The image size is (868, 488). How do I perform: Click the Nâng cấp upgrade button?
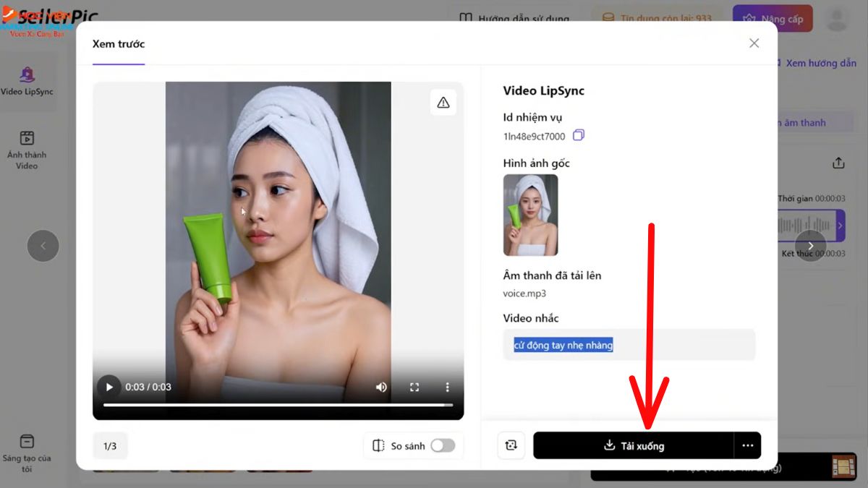coord(772,19)
